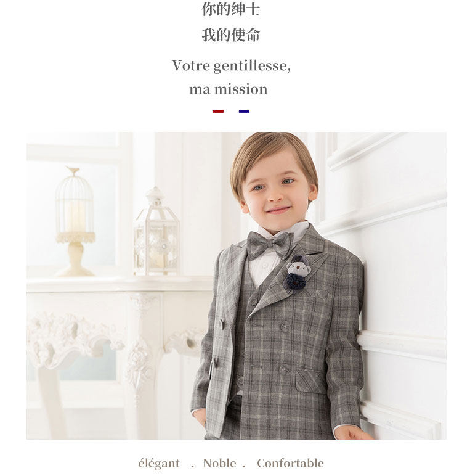Click the blue dash under the headline
Viewport: 462px width, 476px height.
point(244,111)
